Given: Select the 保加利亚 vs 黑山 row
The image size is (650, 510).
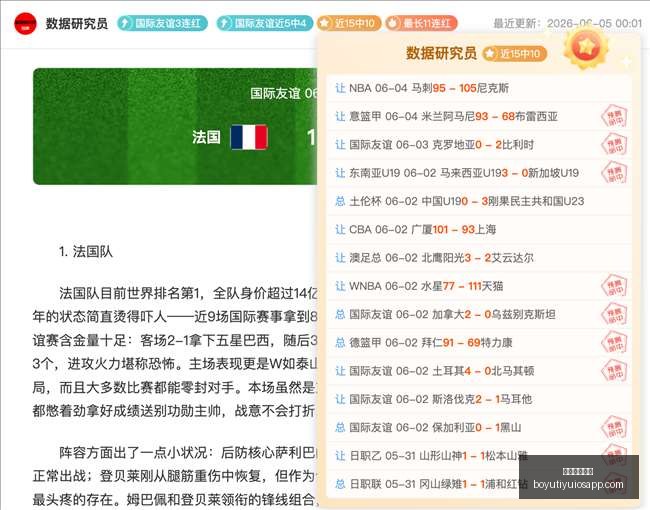Looking at the screenshot, I should coord(479,427).
